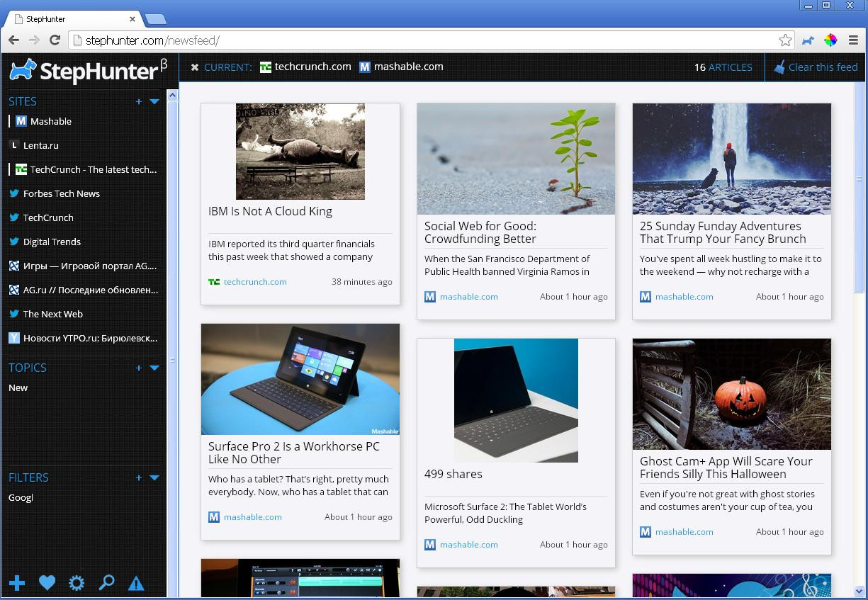Click the Mashable icon on the Ghost Cam+ card
The width and height of the screenshot is (868, 600).
coord(646,532)
